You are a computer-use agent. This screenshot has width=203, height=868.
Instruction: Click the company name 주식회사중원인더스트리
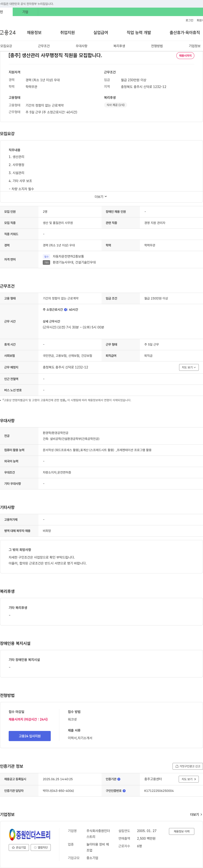(98, 834)
